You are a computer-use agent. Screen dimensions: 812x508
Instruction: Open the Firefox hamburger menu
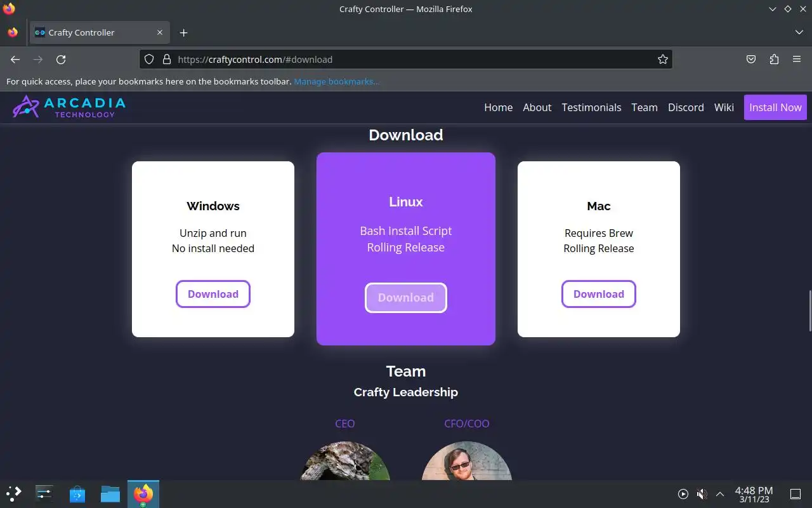click(797, 59)
